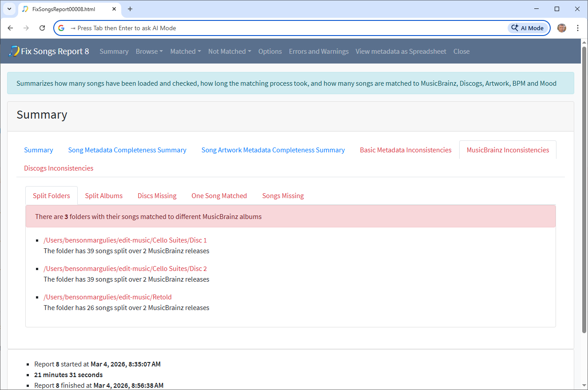This screenshot has height=390, width=588.
Task: Open the Chrome three-dot menu
Action: point(577,28)
